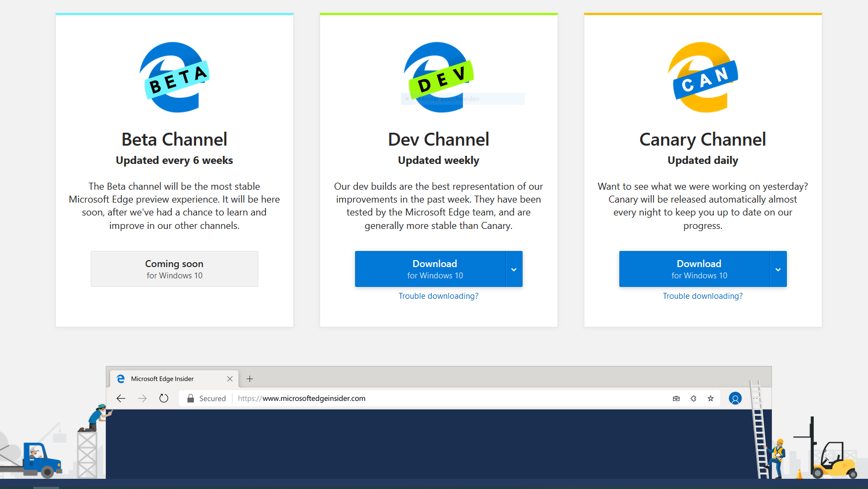Expand Canary Channel download platform options
The image size is (868, 489).
click(x=778, y=269)
